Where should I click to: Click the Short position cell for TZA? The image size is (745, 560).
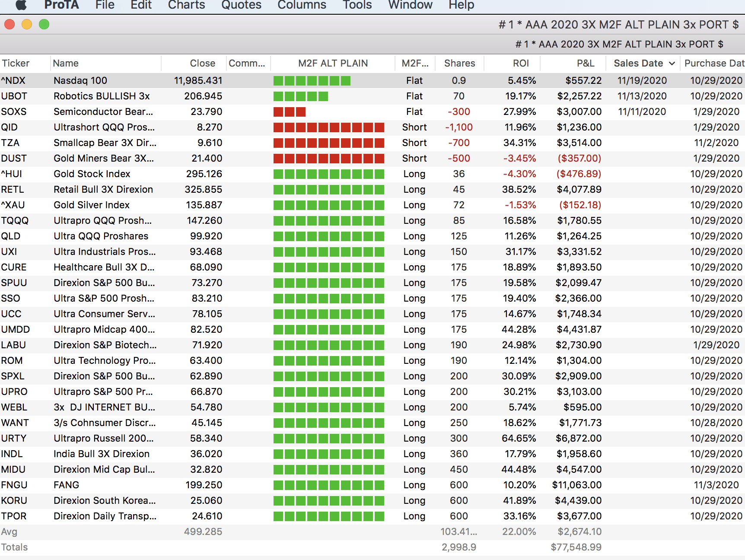tap(414, 143)
